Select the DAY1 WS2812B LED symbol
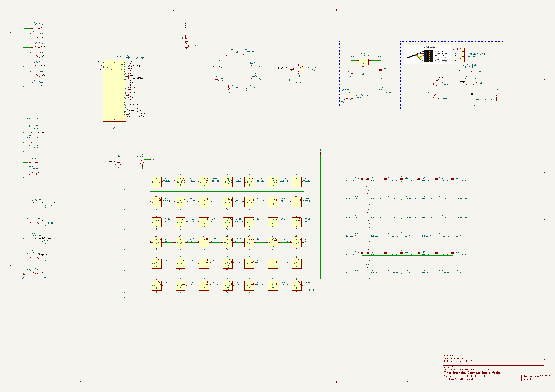Screen dimensions: 555x392 coord(157,182)
